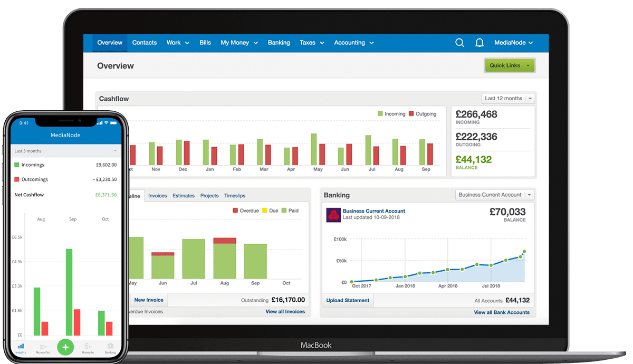
Task: Switch to the Timeslips tab
Action: pos(235,196)
